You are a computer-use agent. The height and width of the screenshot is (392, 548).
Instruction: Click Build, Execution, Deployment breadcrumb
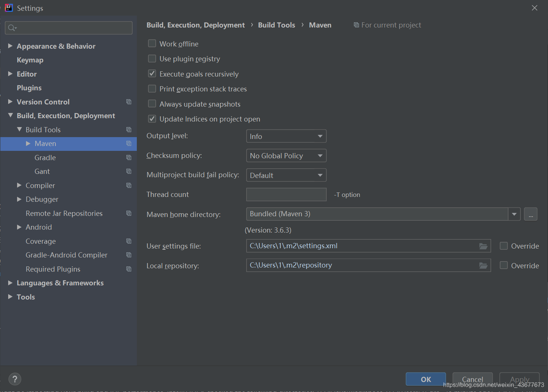(x=196, y=25)
